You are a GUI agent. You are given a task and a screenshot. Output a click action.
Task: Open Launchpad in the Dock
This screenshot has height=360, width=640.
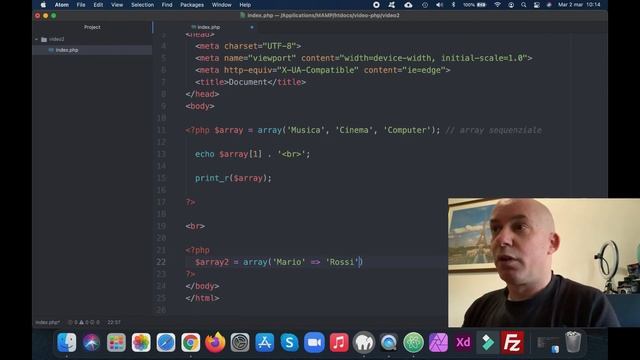point(116,342)
